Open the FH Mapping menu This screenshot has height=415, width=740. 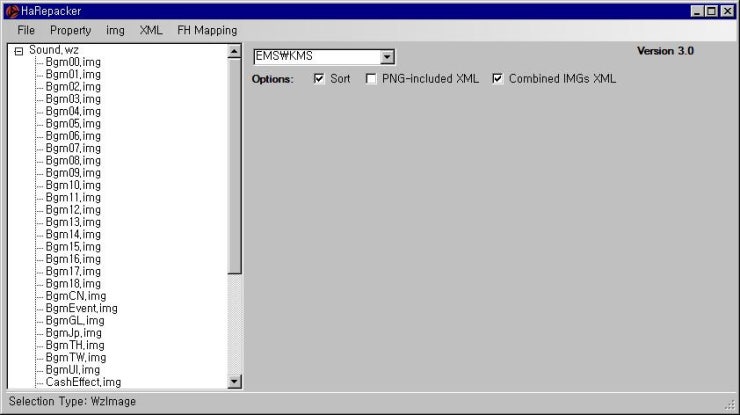pyautogui.click(x=207, y=30)
